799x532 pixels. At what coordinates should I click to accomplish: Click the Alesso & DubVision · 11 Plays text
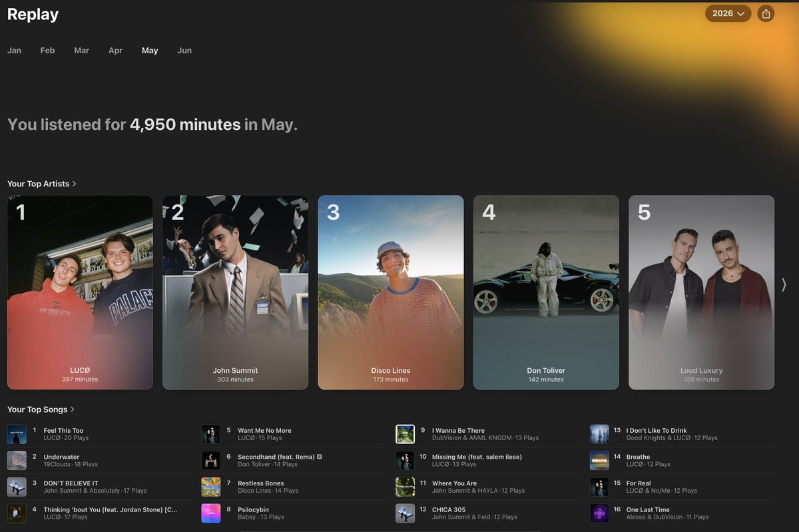pos(668,517)
